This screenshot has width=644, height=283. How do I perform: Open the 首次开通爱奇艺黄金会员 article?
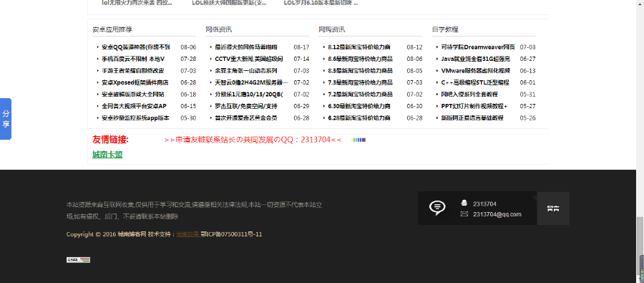click(x=246, y=118)
